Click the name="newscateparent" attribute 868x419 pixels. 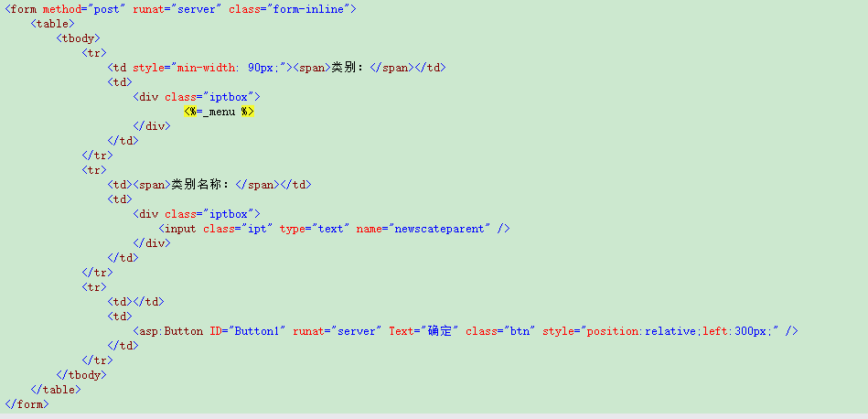tap(423, 229)
